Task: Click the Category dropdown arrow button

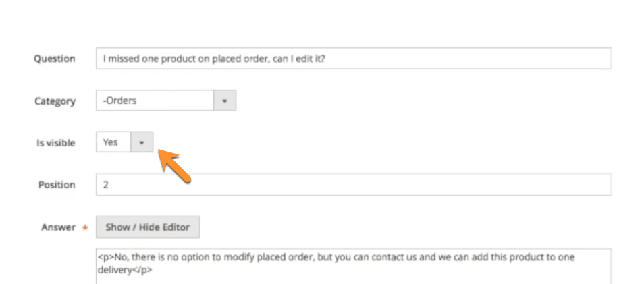Action: [225, 101]
